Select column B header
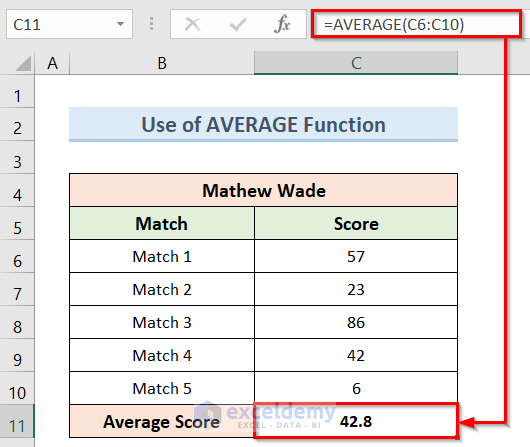This screenshot has height=447, width=530. pos(162,63)
